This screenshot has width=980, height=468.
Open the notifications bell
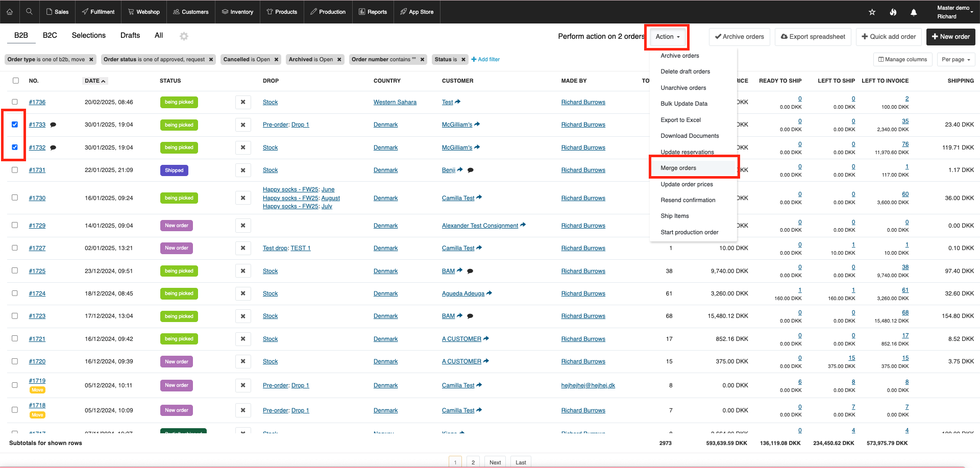[914, 12]
